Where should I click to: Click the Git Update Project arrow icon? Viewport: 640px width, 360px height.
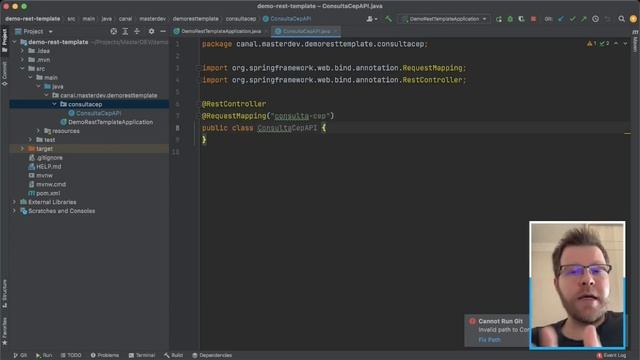click(x=561, y=19)
